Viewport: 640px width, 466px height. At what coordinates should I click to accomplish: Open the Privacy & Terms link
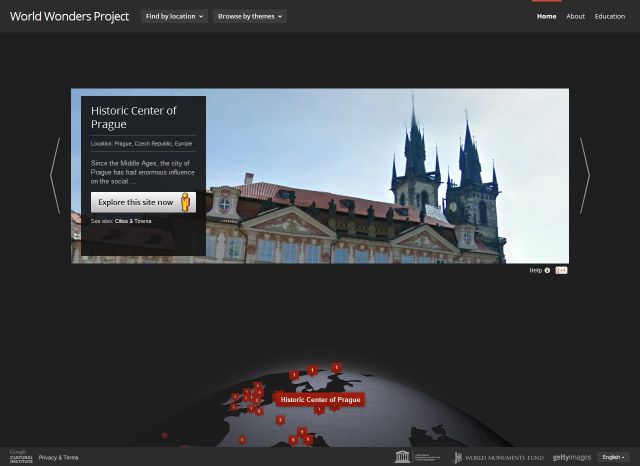58,457
